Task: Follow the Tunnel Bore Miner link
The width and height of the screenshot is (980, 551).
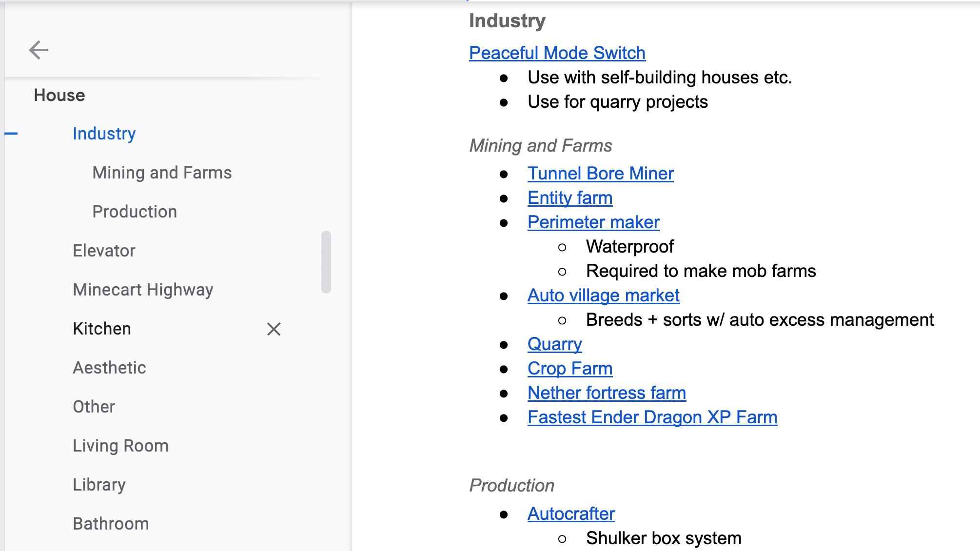Action: pyautogui.click(x=600, y=174)
